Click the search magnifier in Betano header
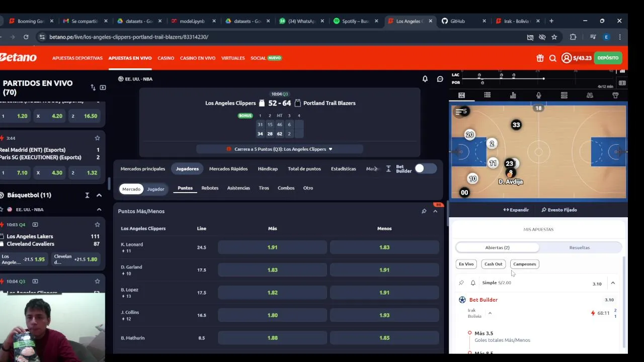The image size is (644, 362). (x=552, y=58)
